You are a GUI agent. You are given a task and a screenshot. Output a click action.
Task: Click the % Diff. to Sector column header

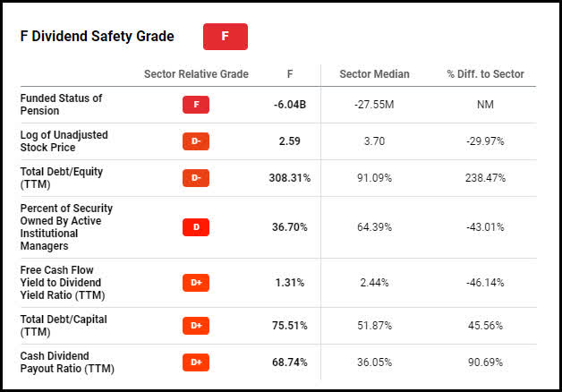pos(487,74)
